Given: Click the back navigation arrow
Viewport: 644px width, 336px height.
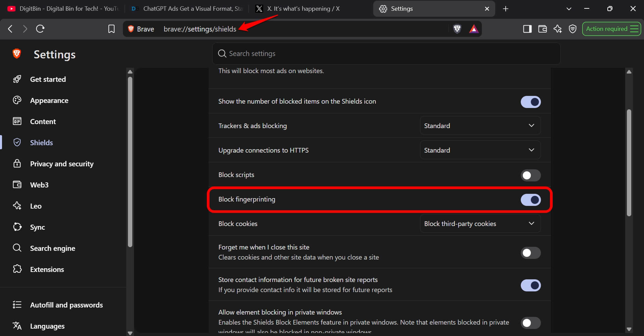Looking at the screenshot, I should pyautogui.click(x=10, y=29).
